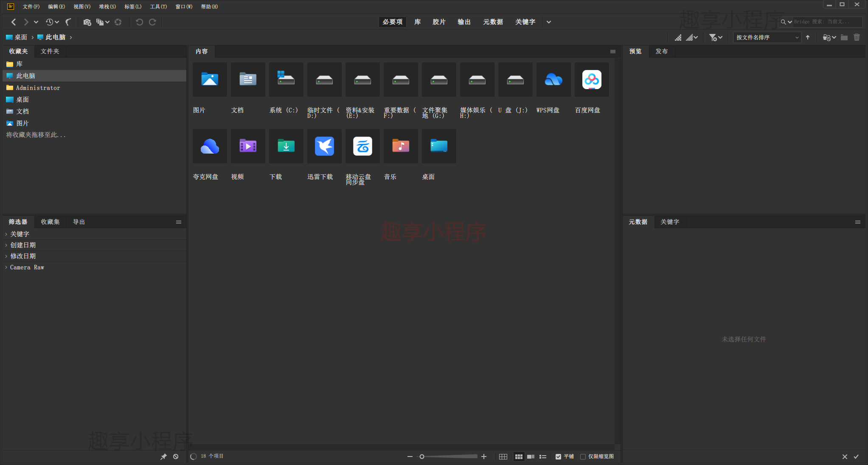This screenshot has width=868, height=465.
Task: Open the 按文件名排序 sort dropdown
Action: pos(767,37)
